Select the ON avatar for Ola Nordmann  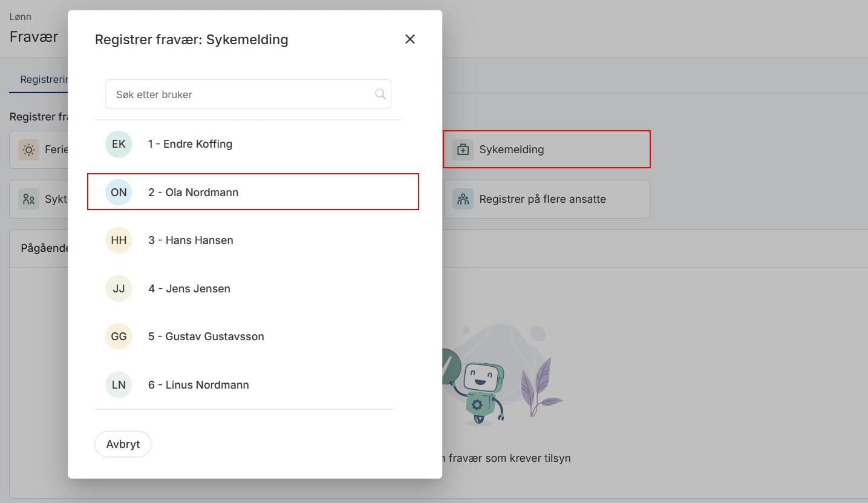pos(119,192)
